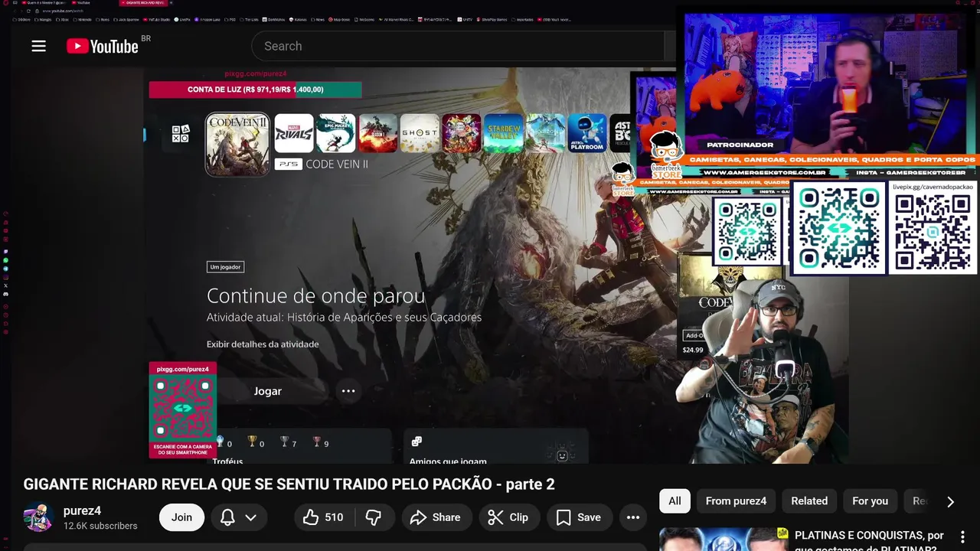Switch to the Quem é o Mestre browser tab
Image resolution: width=980 pixels, height=551 pixels.
[x=44, y=3]
